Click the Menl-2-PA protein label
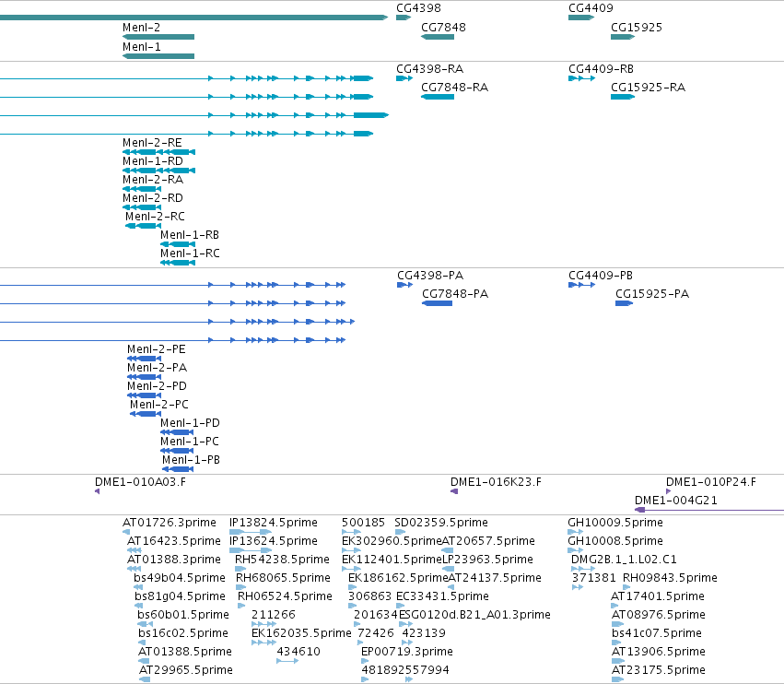 pyautogui.click(x=157, y=368)
